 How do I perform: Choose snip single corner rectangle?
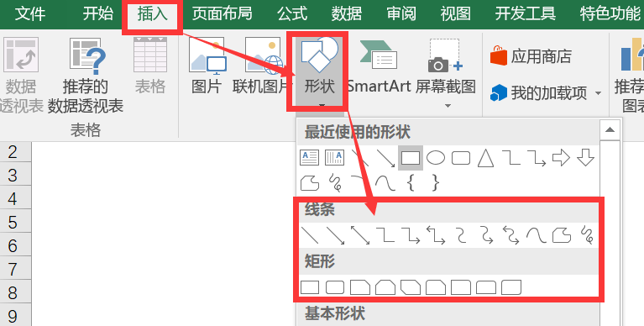[360, 287]
